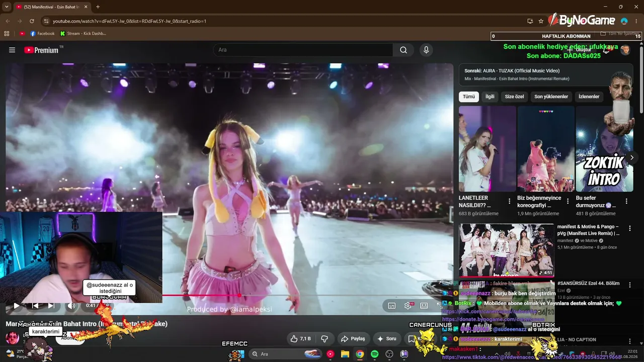Viewport: 644px width, 362px height.
Task: Open the Chrome profile avatar
Action: pyautogui.click(x=624, y=21)
